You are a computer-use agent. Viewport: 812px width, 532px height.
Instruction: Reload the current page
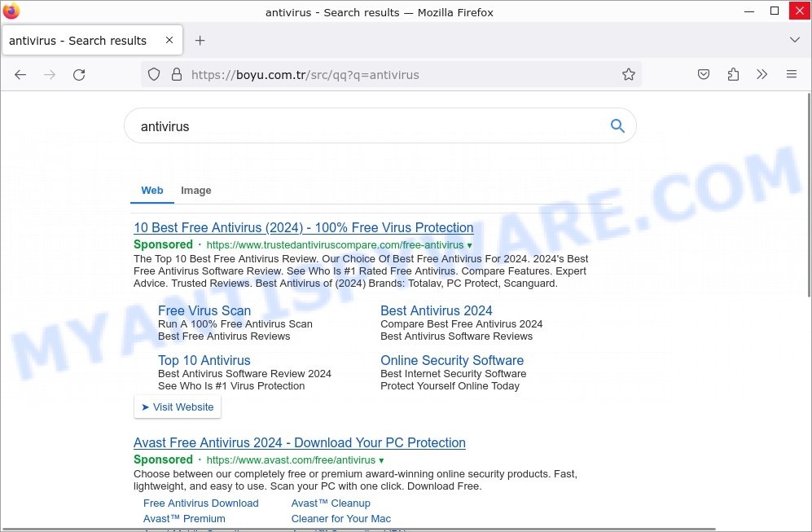tap(79, 75)
